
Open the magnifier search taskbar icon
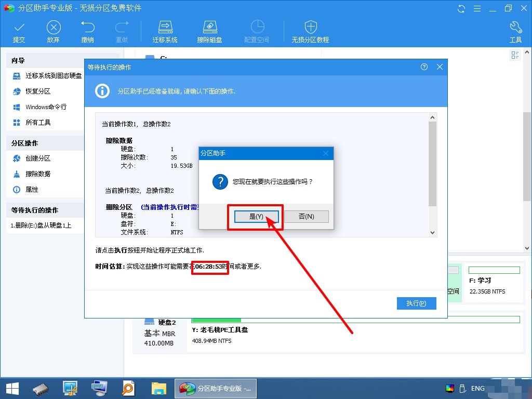pos(128,389)
